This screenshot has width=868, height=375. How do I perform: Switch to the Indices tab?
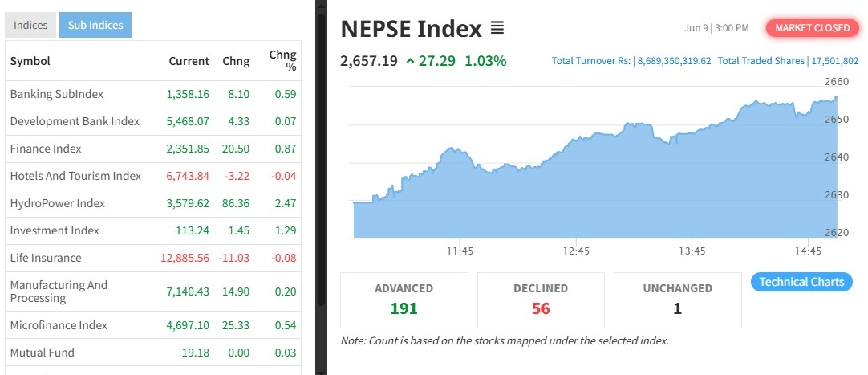[30, 25]
